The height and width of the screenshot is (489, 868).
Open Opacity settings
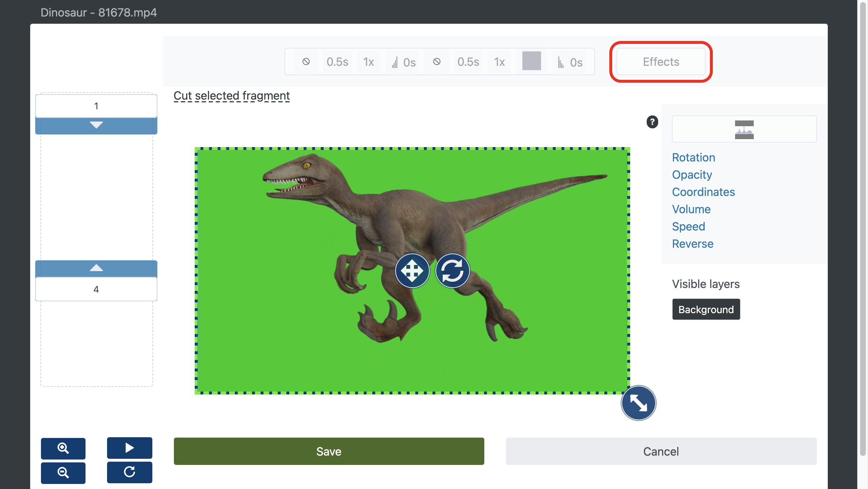[x=692, y=175]
